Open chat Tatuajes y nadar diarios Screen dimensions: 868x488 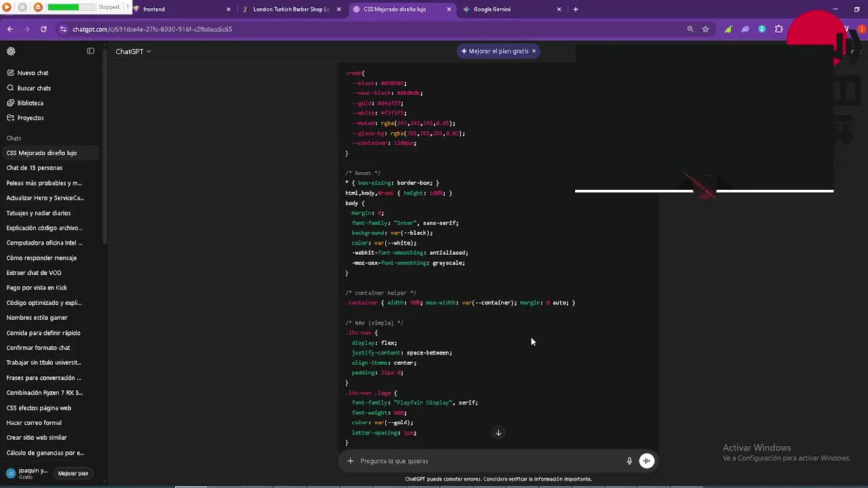(x=51, y=213)
